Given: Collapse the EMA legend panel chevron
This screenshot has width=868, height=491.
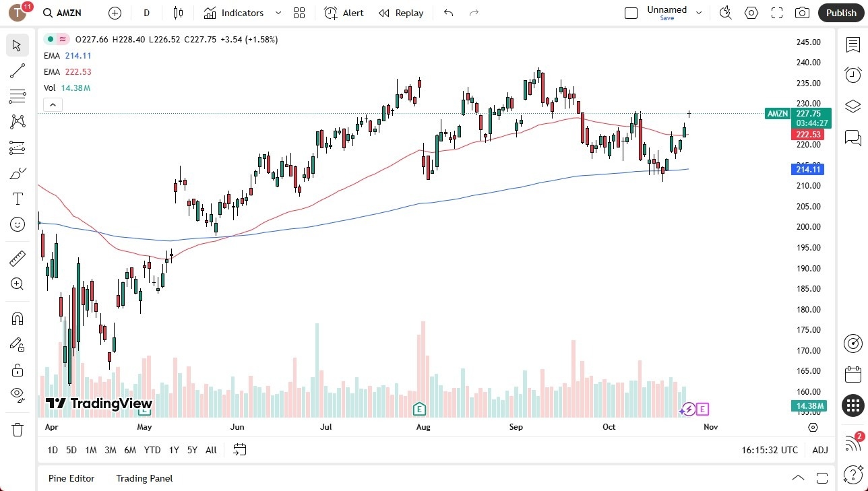Looking at the screenshot, I should (x=53, y=104).
